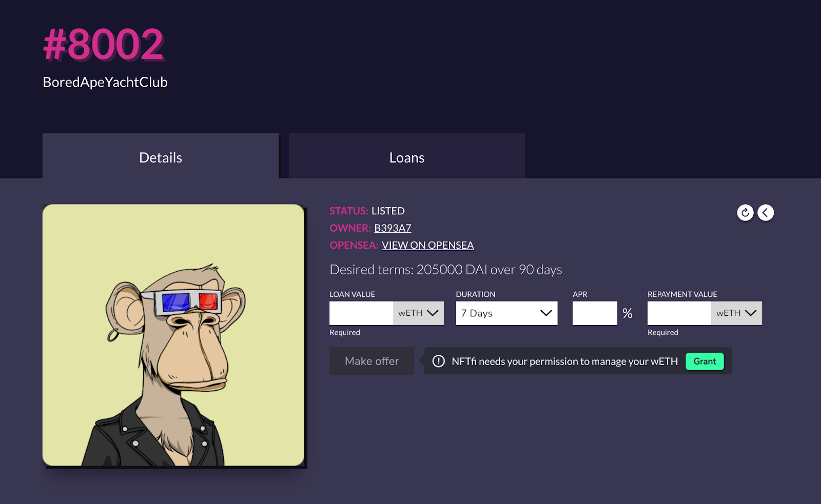Open the Repayment Value wETH currency dropdown
This screenshot has width=821, height=504.
coord(736,313)
